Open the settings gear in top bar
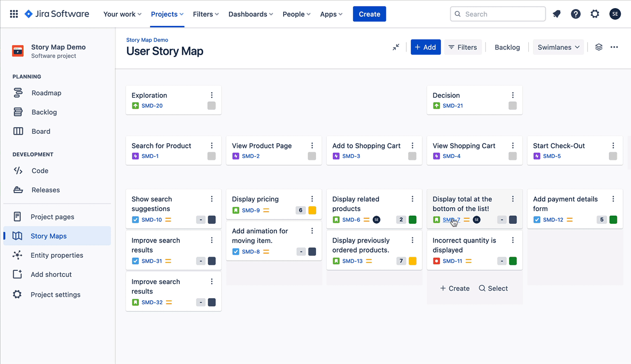This screenshot has width=631, height=364. [x=595, y=14]
